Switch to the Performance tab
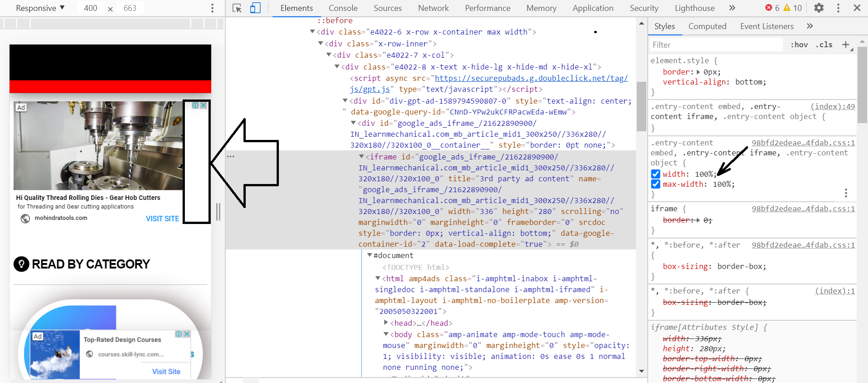The height and width of the screenshot is (383, 868). tap(487, 8)
